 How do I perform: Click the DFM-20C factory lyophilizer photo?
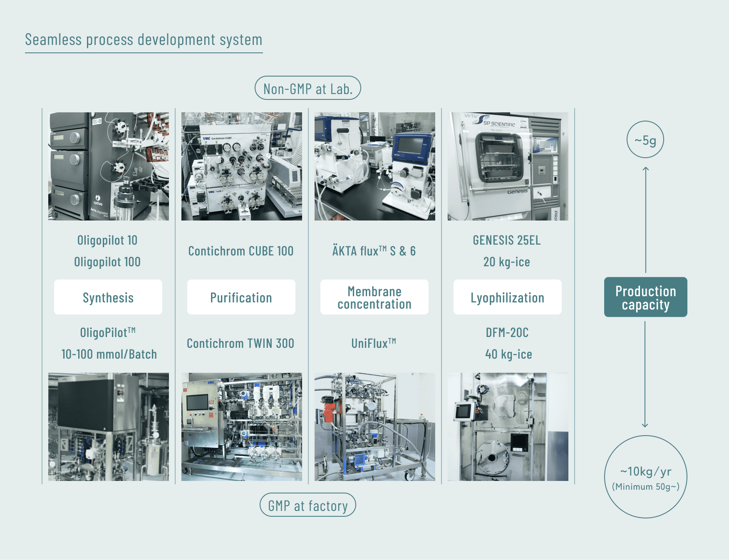(x=508, y=427)
